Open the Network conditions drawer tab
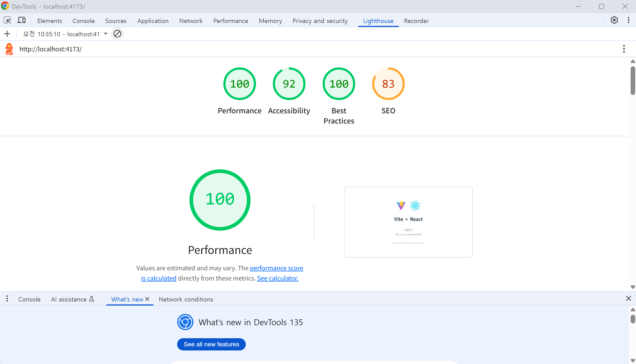Image resolution: width=636 pixels, height=364 pixels. [186, 299]
